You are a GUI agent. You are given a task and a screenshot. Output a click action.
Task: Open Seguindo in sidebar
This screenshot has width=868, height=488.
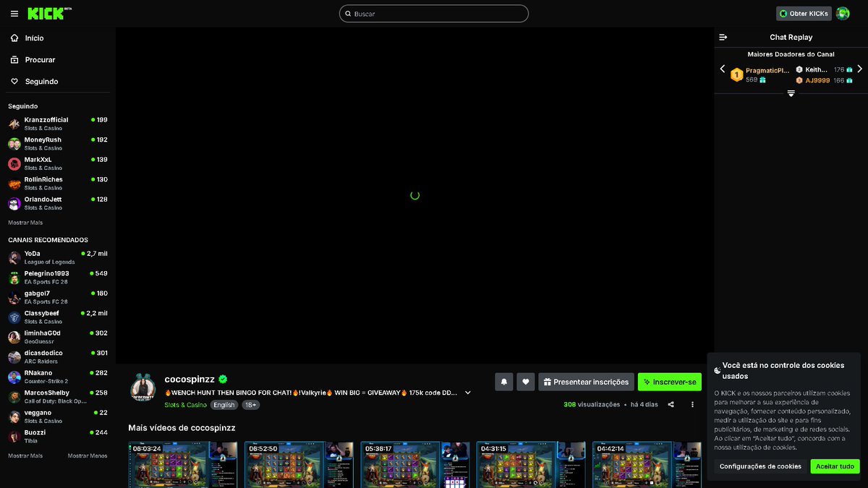click(x=58, y=81)
